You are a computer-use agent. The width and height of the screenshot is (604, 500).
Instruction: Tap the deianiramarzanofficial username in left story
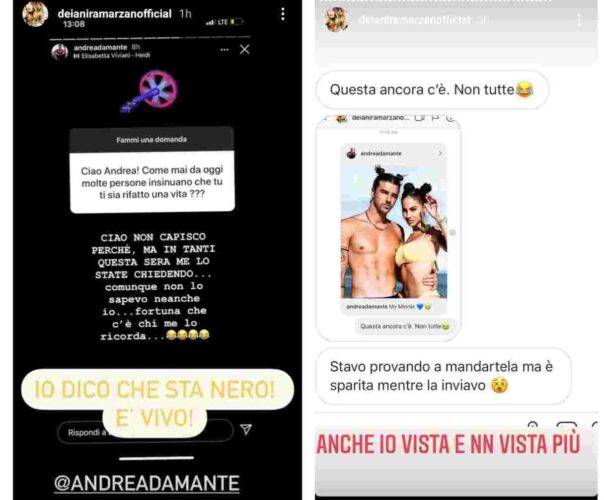pos(114,13)
